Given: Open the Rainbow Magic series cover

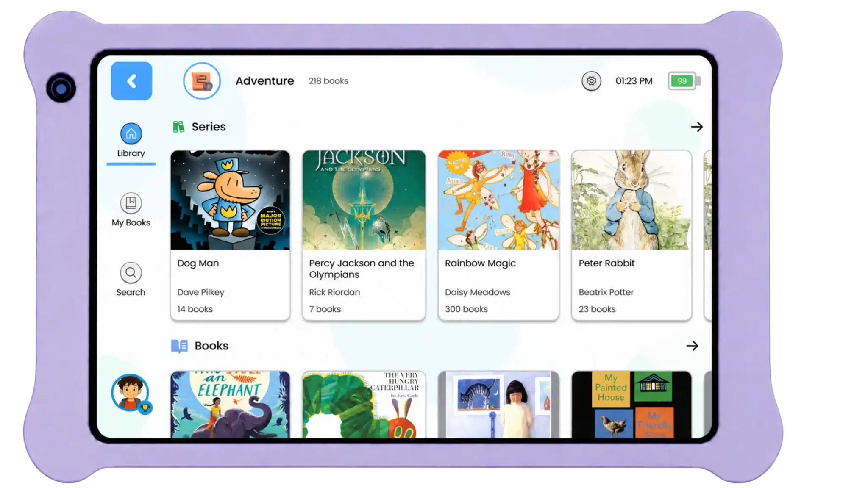Looking at the screenshot, I should tap(498, 200).
